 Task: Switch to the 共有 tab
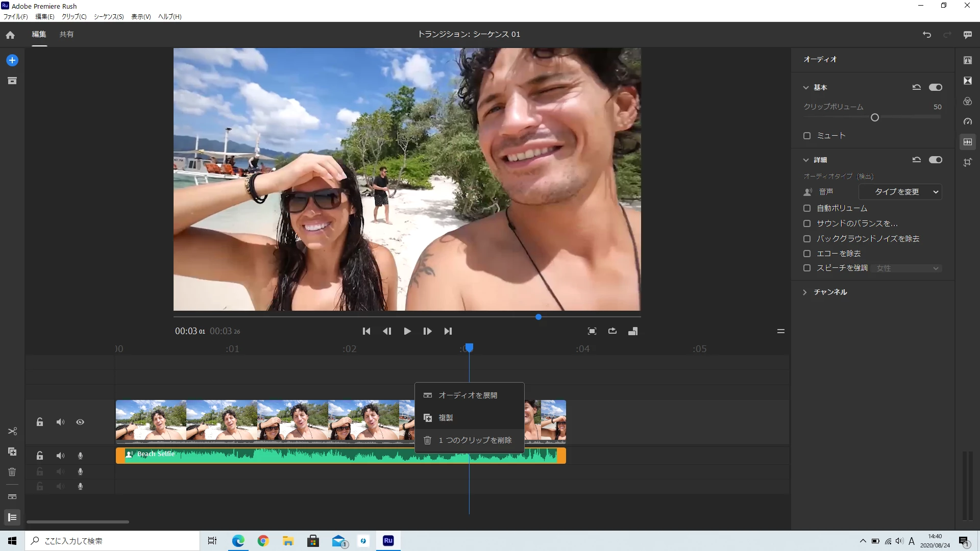pos(66,34)
